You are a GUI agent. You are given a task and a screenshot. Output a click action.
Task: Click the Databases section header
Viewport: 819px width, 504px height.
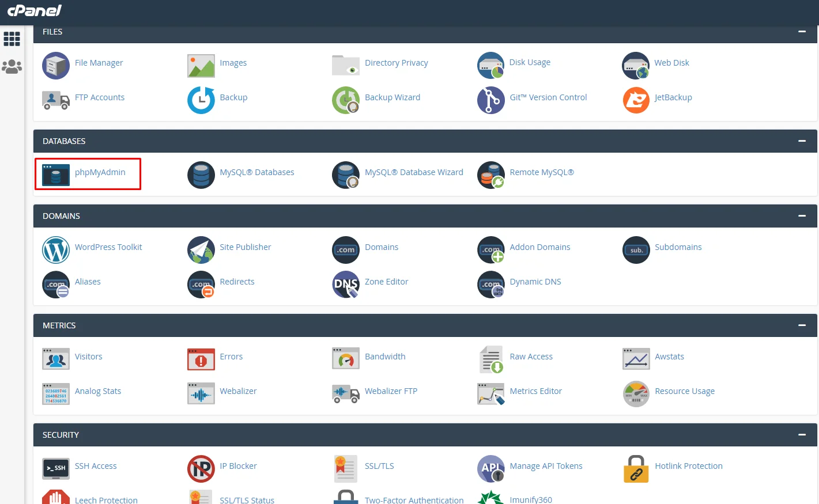(x=425, y=141)
